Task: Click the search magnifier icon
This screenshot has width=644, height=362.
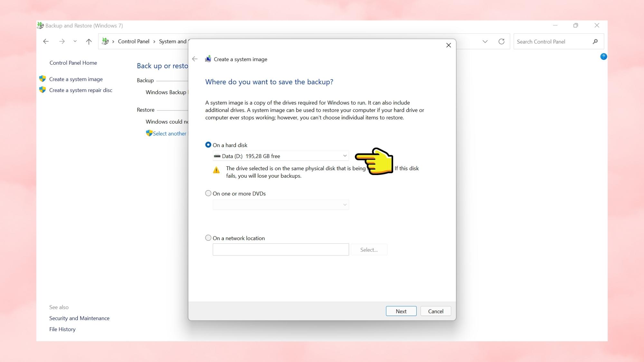Action: [x=595, y=42]
